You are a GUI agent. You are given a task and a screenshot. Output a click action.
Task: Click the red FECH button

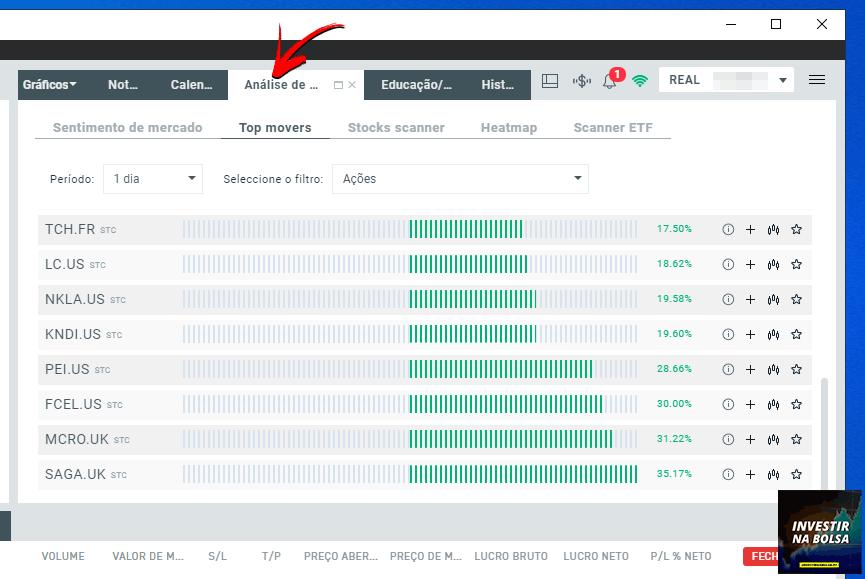[x=761, y=556]
